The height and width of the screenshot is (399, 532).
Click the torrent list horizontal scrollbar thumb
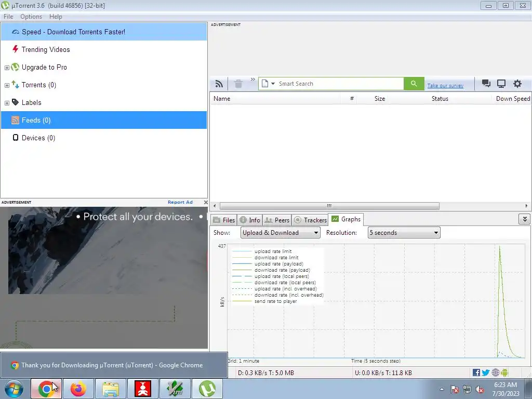pos(329,206)
